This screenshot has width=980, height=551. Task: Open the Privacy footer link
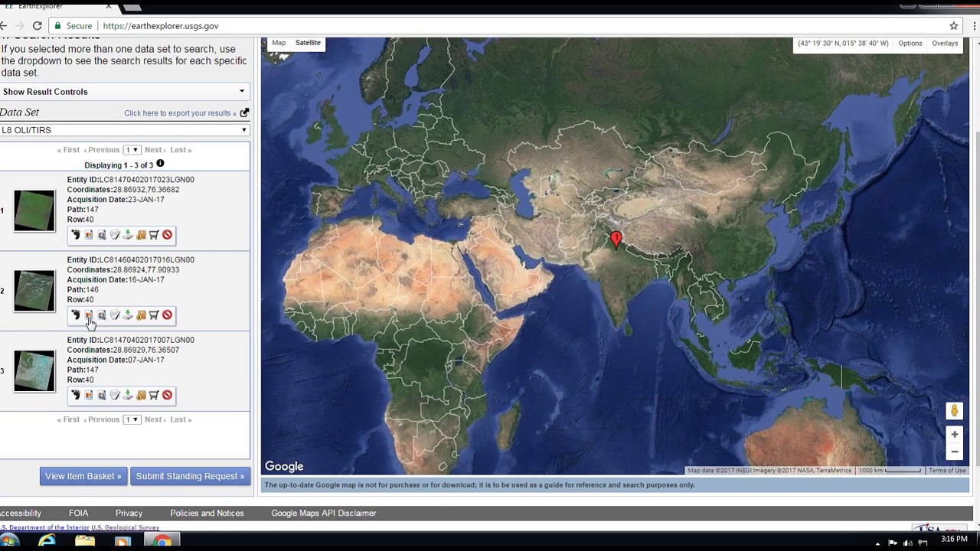tap(129, 514)
